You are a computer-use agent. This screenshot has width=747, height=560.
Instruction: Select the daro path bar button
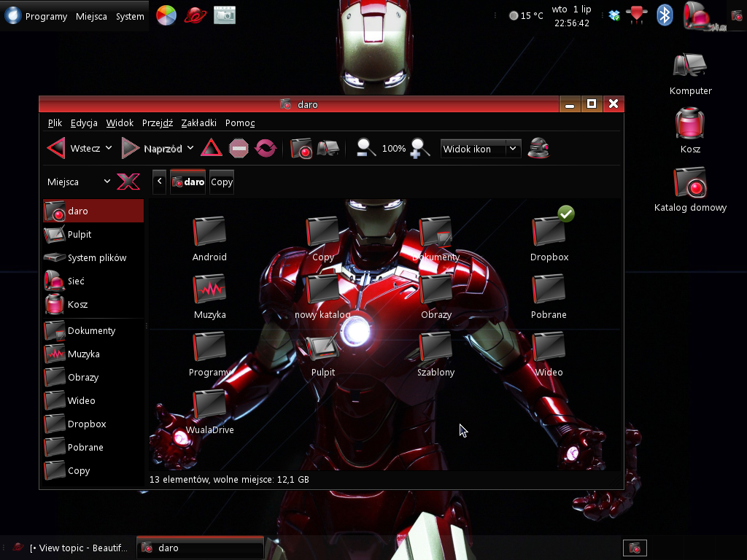click(187, 182)
